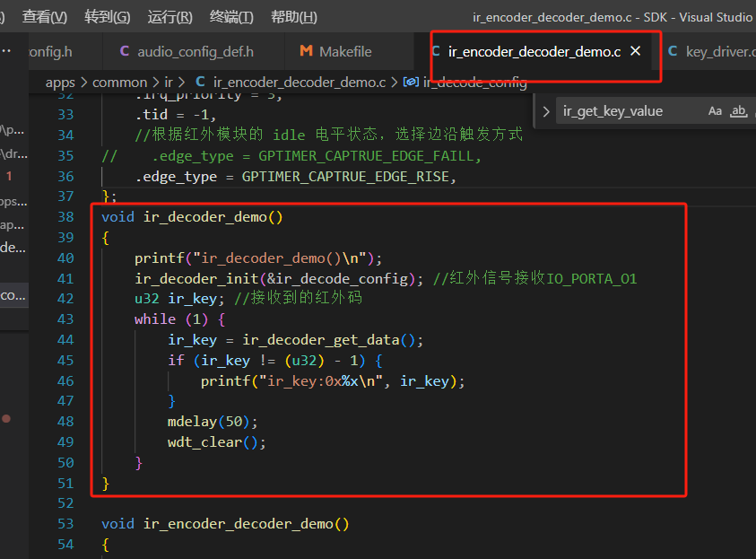Click the mdelay call on line 48
Image resolution: width=756 pixels, height=559 pixels.
click(x=193, y=422)
